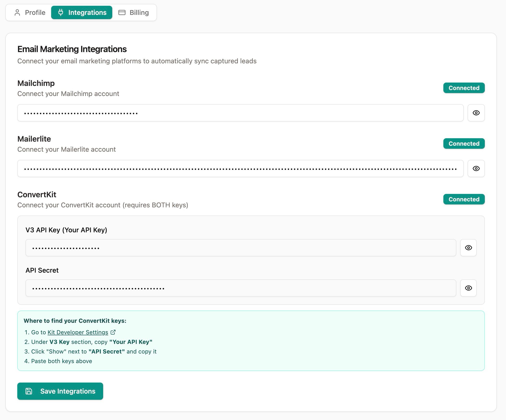Reveal the ConvertKit API Secret
Viewport: 506px width, 420px height.
point(468,288)
